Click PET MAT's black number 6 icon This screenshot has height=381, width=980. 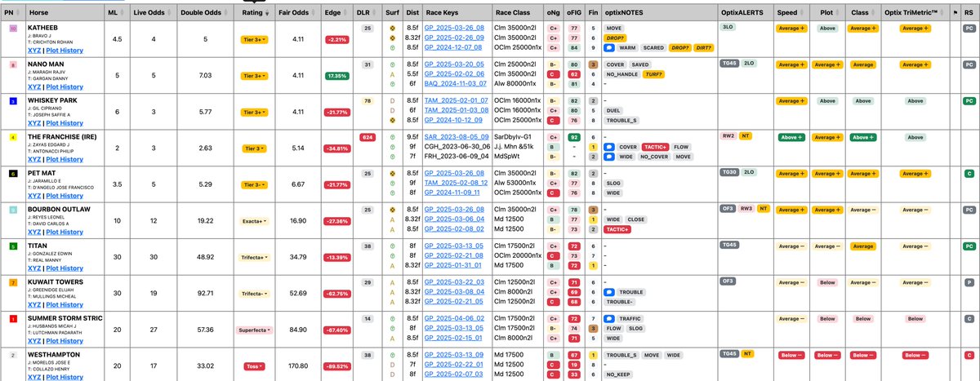coord(11,173)
